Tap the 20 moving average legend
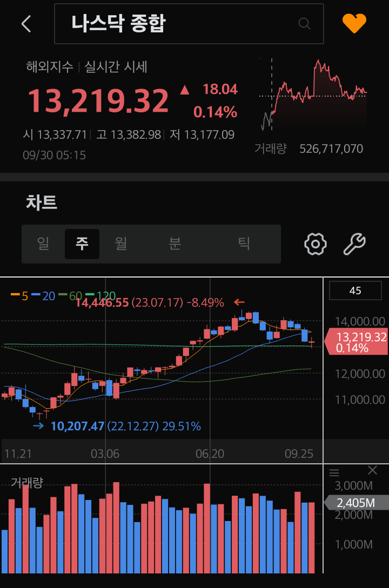 (44, 296)
